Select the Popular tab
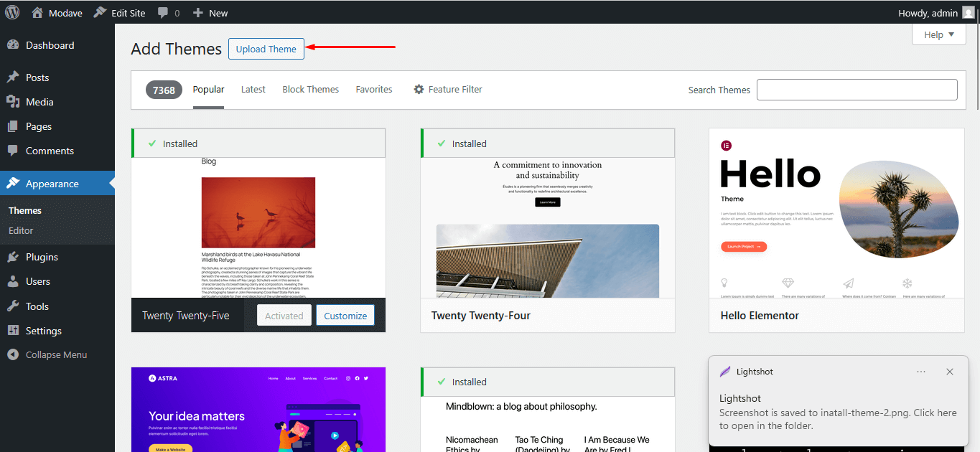 tap(208, 90)
